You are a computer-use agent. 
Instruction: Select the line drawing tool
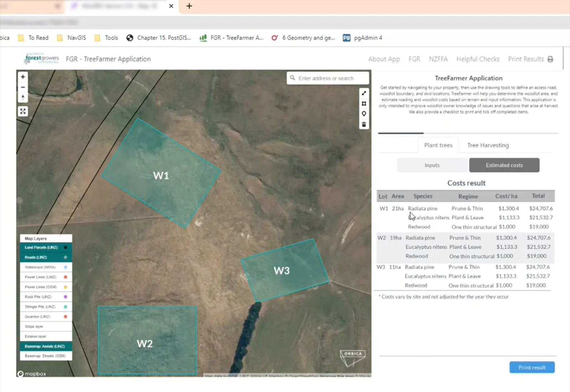click(x=364, y=93)
